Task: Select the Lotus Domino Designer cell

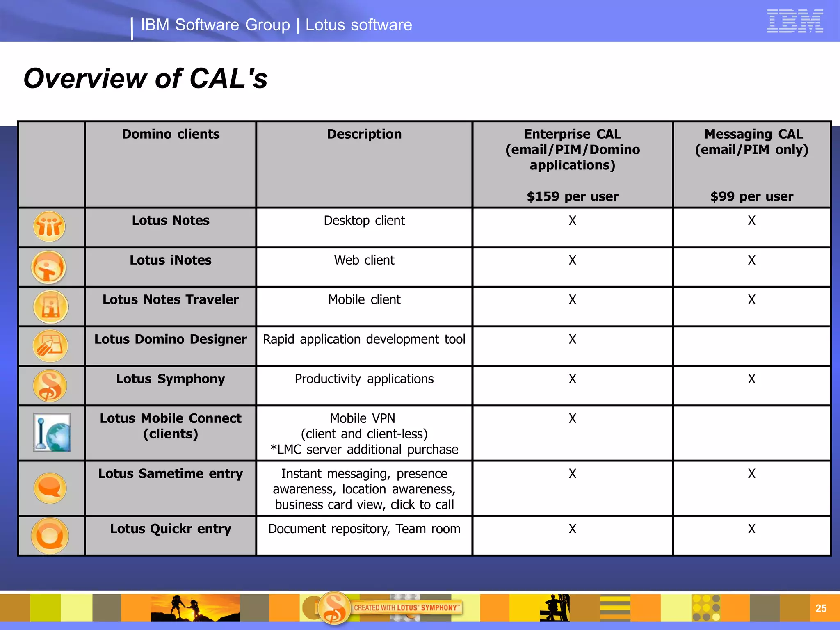Action: click(x=171, y=346)
